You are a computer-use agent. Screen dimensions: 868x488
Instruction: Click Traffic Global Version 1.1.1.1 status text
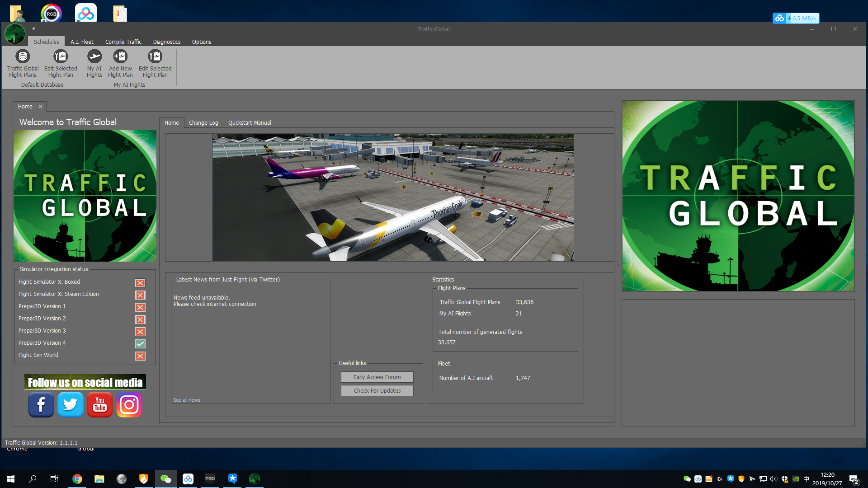tap(41, 443)
